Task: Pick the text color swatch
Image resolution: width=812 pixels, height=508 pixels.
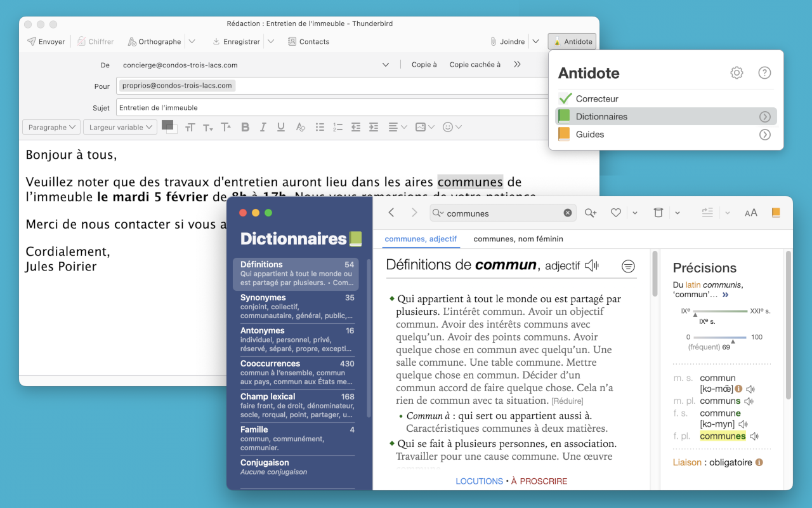Action: point(169,126)
